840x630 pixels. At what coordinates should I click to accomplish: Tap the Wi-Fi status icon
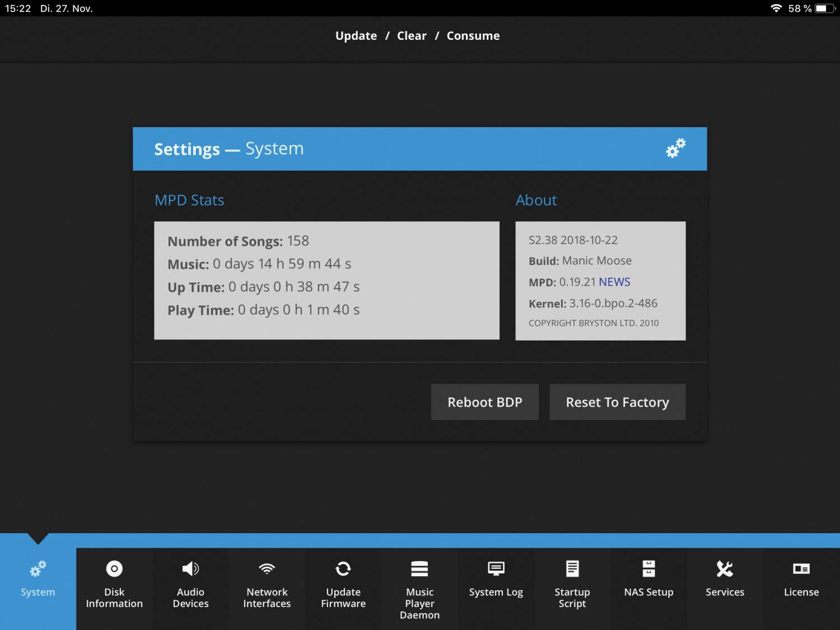[776, 8]
